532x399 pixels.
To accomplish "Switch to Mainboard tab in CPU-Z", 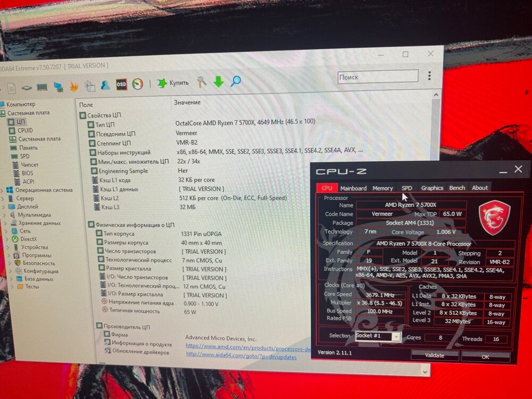I will 353,188.
